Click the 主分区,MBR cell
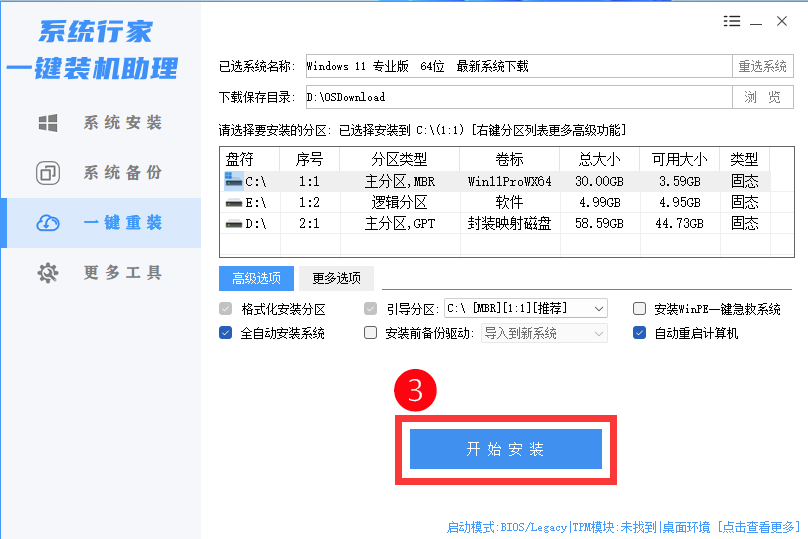 pos(399,181)
